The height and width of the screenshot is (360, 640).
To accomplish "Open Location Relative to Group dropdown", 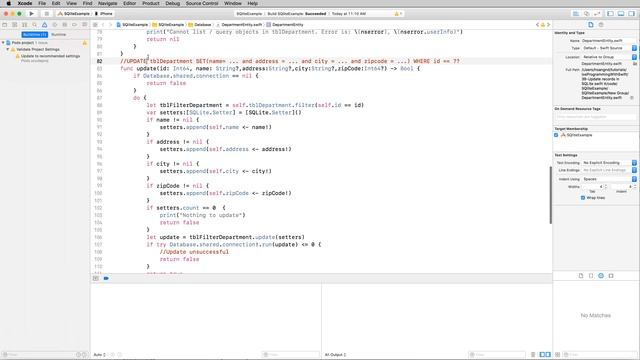I will pyautogui.click(x=609, y=57).
